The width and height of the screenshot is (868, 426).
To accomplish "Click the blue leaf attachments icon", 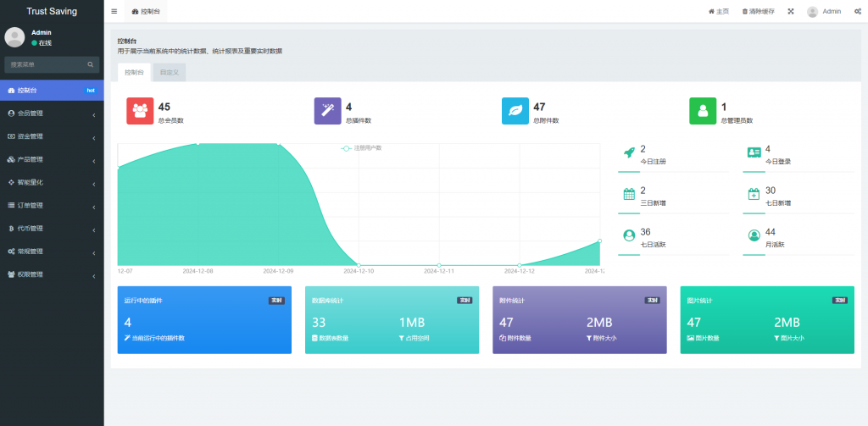I will 515,111.
